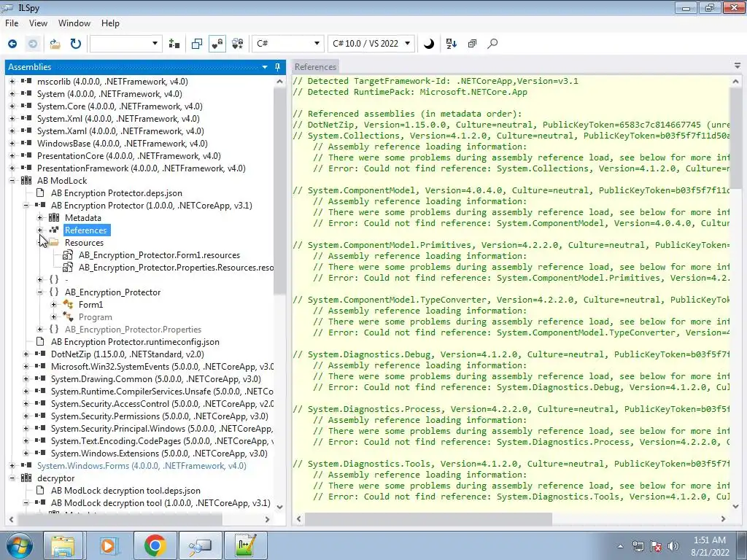Image resolution: width=747 pixels, height=560 pixels.
Task: Click the overlapping squares icon left of the heart-lock toggle
Action: [x=197, y=44]
